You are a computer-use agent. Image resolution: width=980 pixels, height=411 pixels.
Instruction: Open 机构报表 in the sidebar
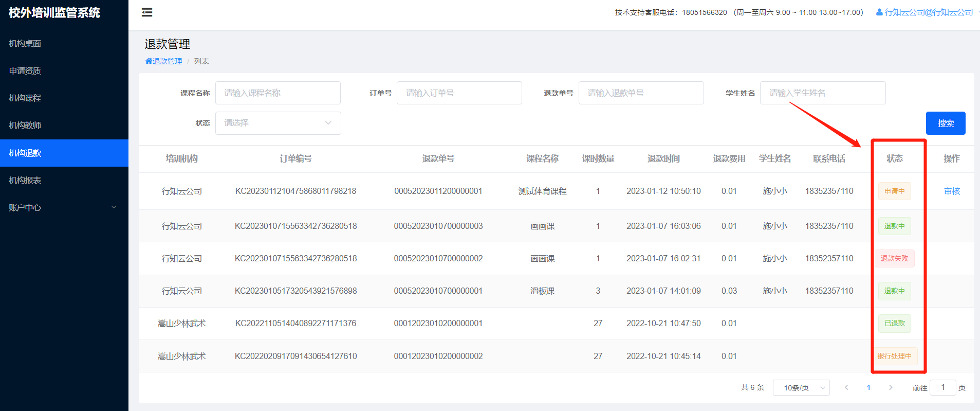(x=25, y=180)
